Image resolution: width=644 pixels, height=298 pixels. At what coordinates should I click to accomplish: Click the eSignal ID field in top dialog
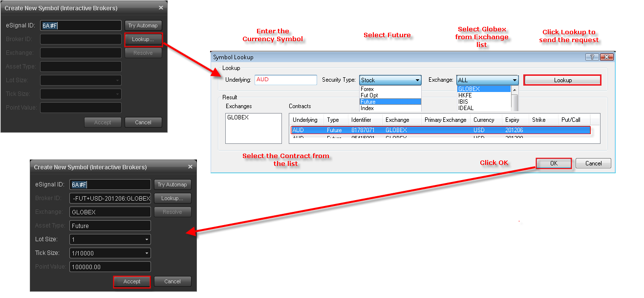point(81,25)
